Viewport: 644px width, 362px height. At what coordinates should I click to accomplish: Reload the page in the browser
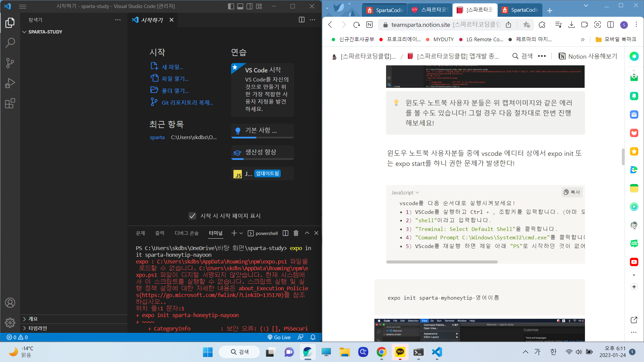(x=357, y=24)
